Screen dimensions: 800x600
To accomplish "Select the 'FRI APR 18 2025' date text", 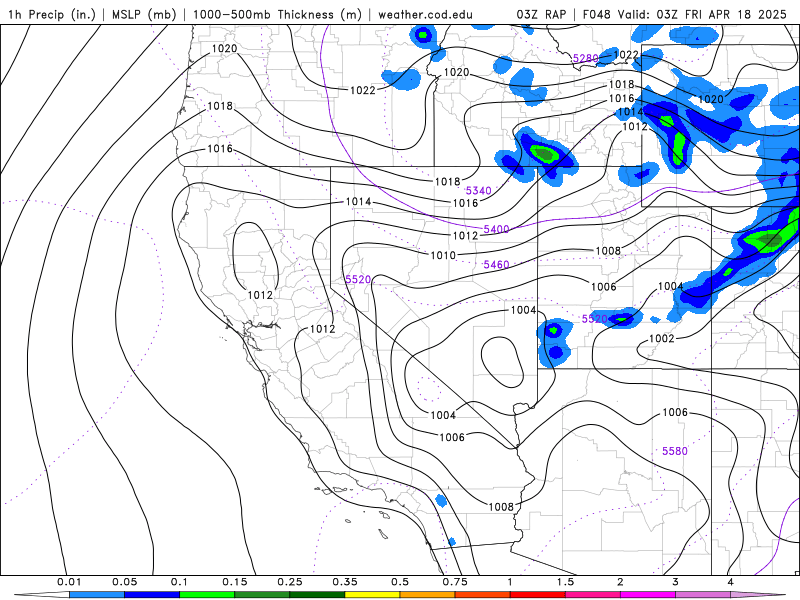I will [736, 14].
